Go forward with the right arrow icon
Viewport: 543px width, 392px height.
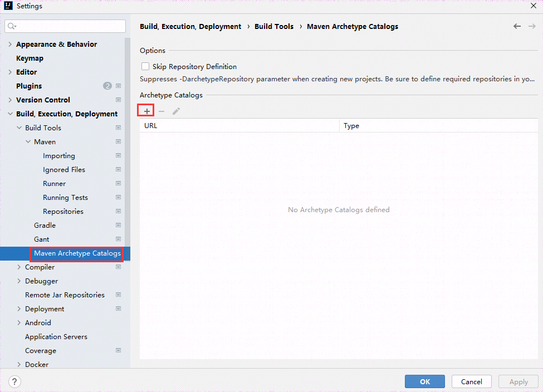pos(532,26)
